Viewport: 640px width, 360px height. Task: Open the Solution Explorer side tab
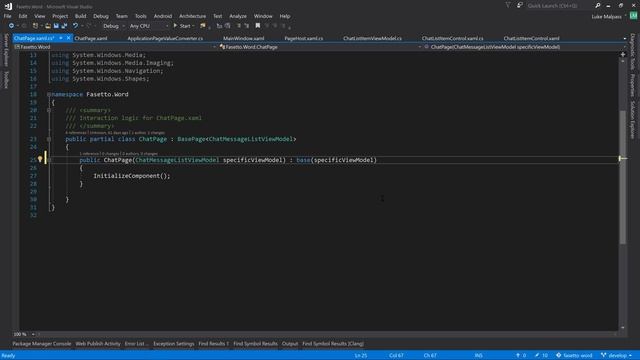coord(633,120)
